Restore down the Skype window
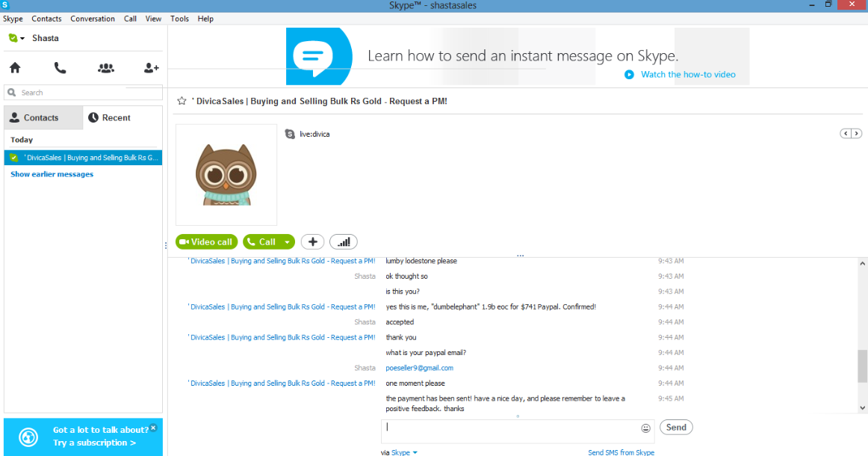The image size is (868, 456). point(828,4)
